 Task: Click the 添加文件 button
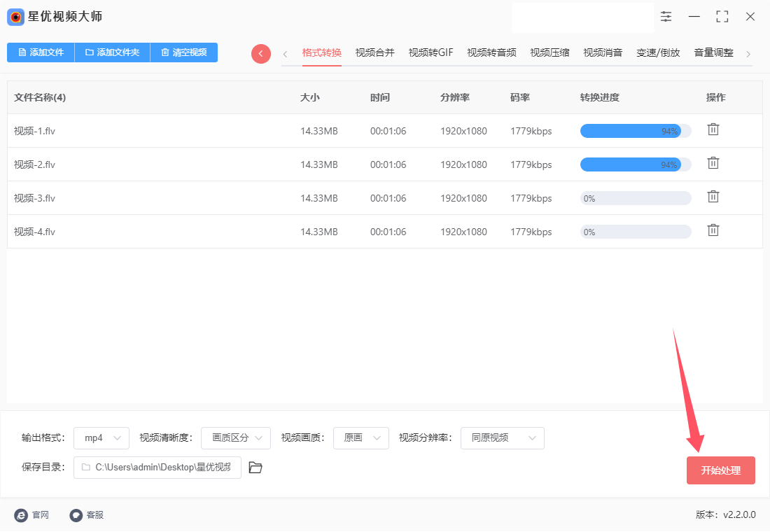(x=41, y=52)
